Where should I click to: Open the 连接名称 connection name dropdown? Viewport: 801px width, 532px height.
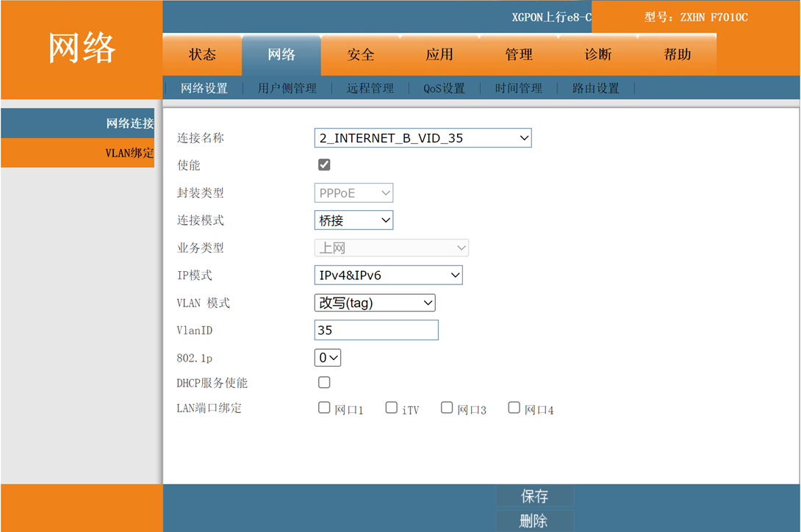(423, 137)
